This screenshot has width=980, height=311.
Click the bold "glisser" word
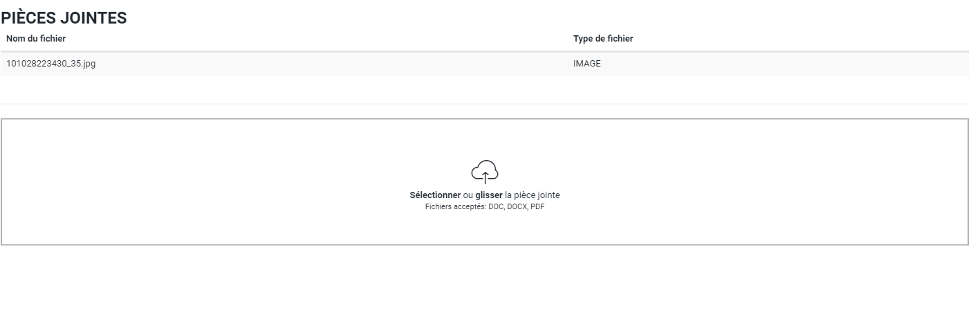(x=488, y=195)
